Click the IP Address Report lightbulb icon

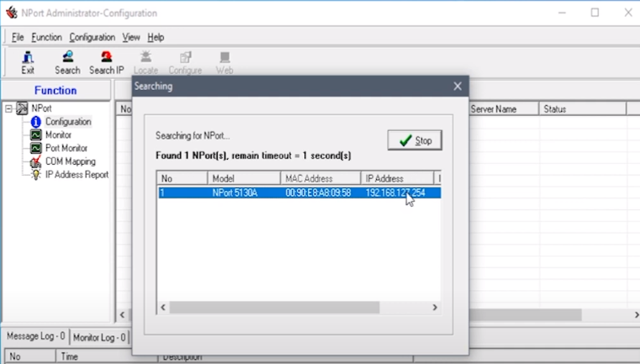tap(36, 175)
